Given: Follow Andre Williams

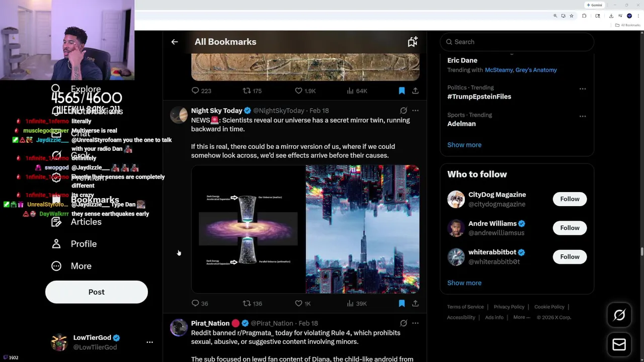Looking at the screenshot, I should [570, 228].
